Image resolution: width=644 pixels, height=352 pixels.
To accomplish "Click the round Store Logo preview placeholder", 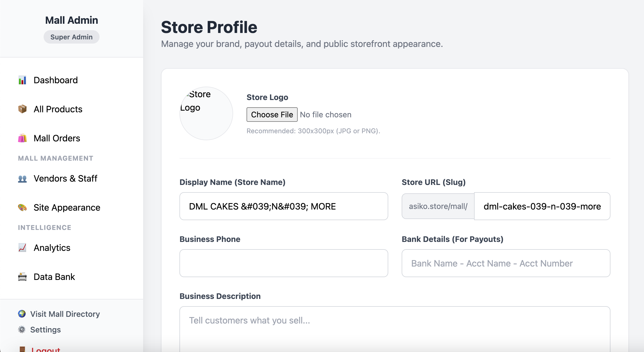I will point(206,113).
